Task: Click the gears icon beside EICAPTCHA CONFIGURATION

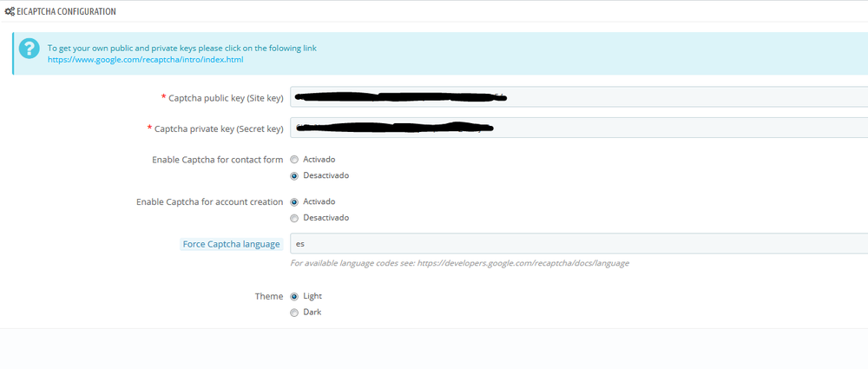Action: [x=10, y=11]
